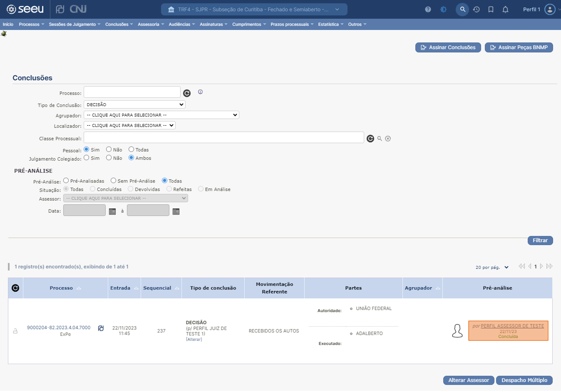
Task: Click the [Alterar] link under DECISÃO
Action: tap(194, 339)
